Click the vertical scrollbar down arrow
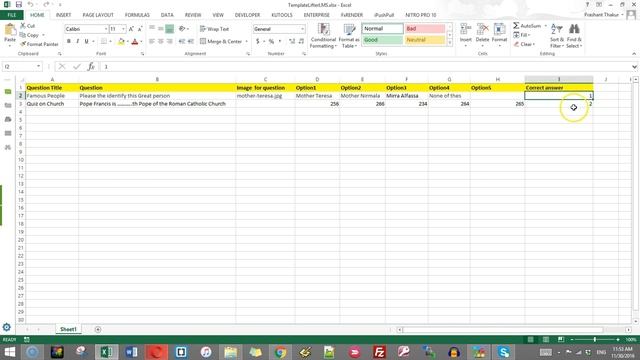 pyautogui.click(x=636, y=322)
